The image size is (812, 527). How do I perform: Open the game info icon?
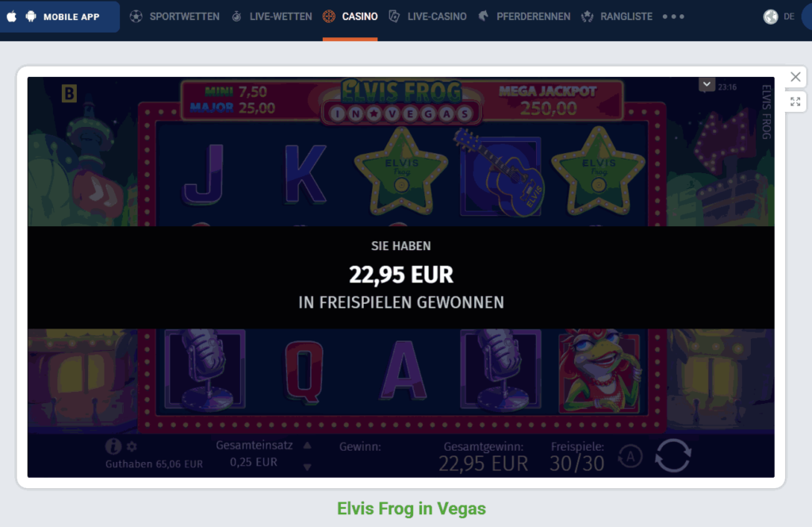click(x=113, y=446)
